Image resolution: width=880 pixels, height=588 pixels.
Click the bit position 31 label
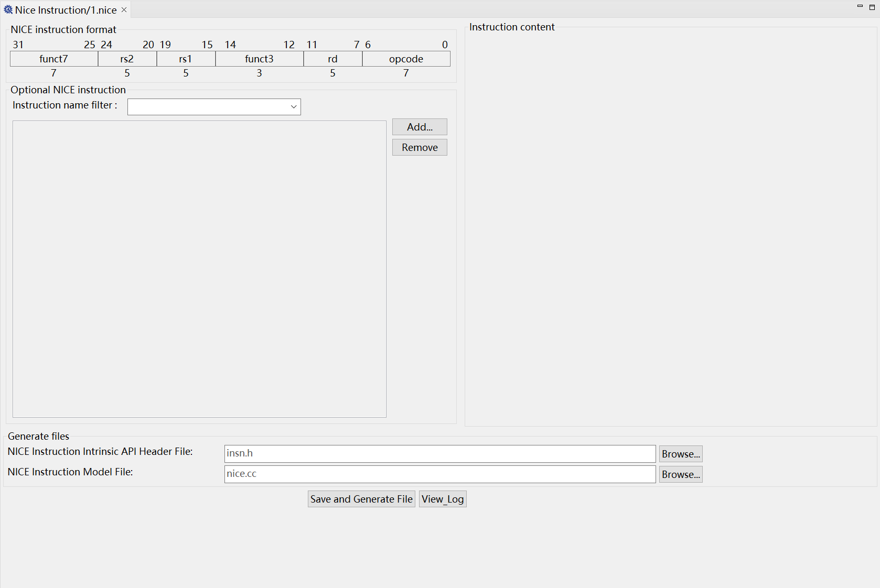(x=18, y=45)
